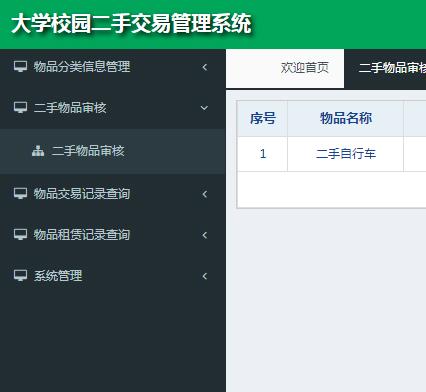Switch to the 二手物品审核 page tab
Image resolution: width=426 pixels, height=392 pixels.
[385, 68]
